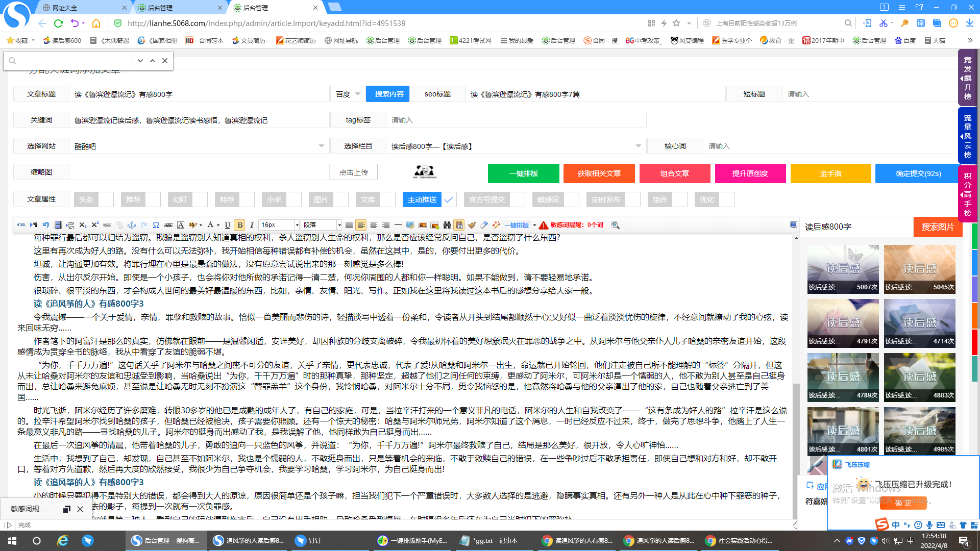Open 竞发飙升榜 side tab
This screenshot has height=551, width=980.
(x=967, y=78)
